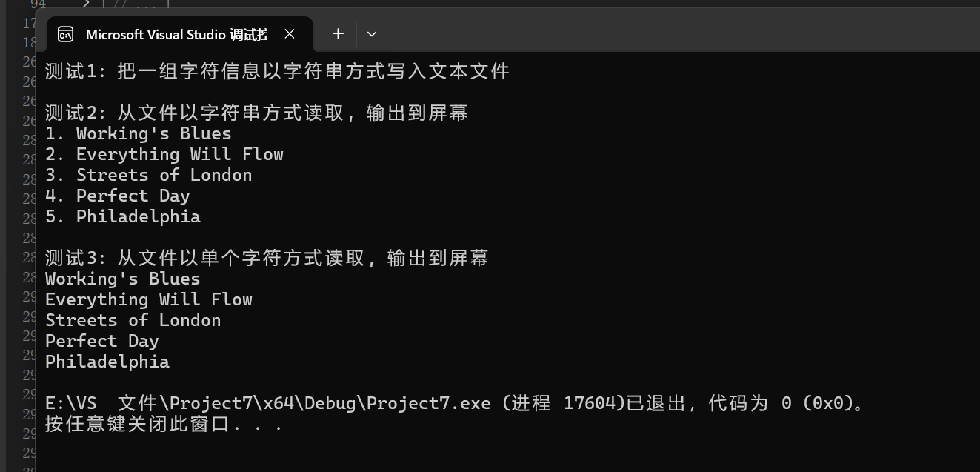Click the unnumbered 'Streets of London' line
Viewport: 980px width, 472px height.
(x=133, y=320)
